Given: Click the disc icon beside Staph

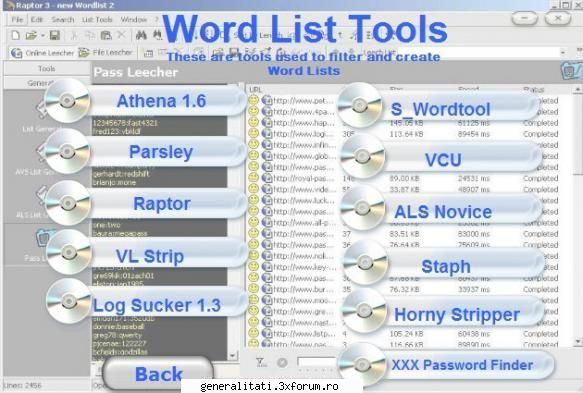Looking at the screenshot, I should click(x=365, y=262).
